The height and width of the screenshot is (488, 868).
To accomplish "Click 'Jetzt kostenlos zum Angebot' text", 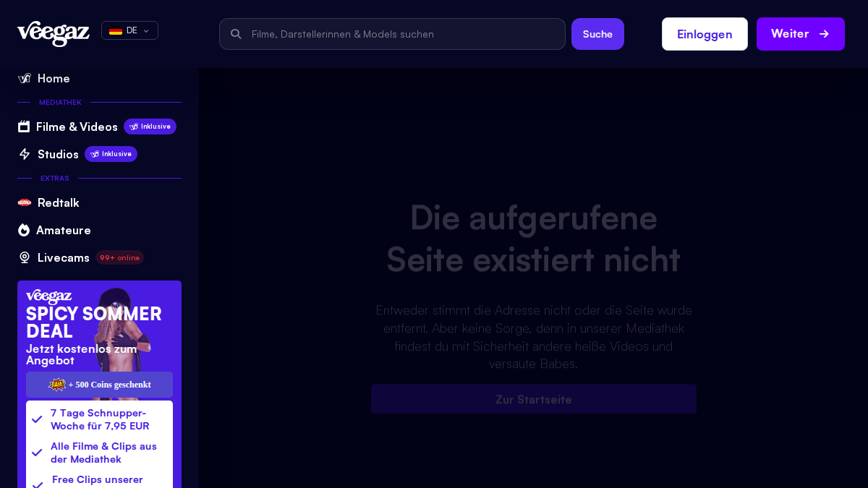I will click(82, 354).
